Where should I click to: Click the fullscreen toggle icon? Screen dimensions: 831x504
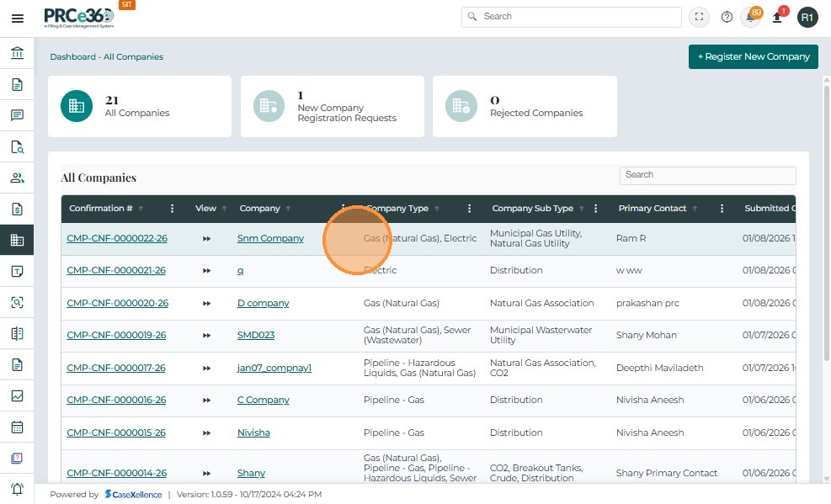click(699, 17)
